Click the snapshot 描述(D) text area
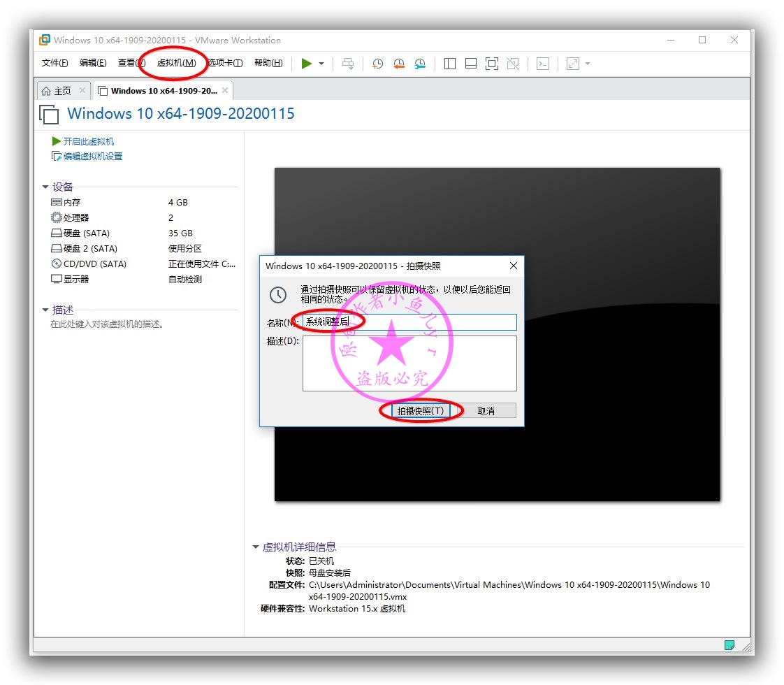The width and height of the screenshot is (784, 685). point(409,363)
